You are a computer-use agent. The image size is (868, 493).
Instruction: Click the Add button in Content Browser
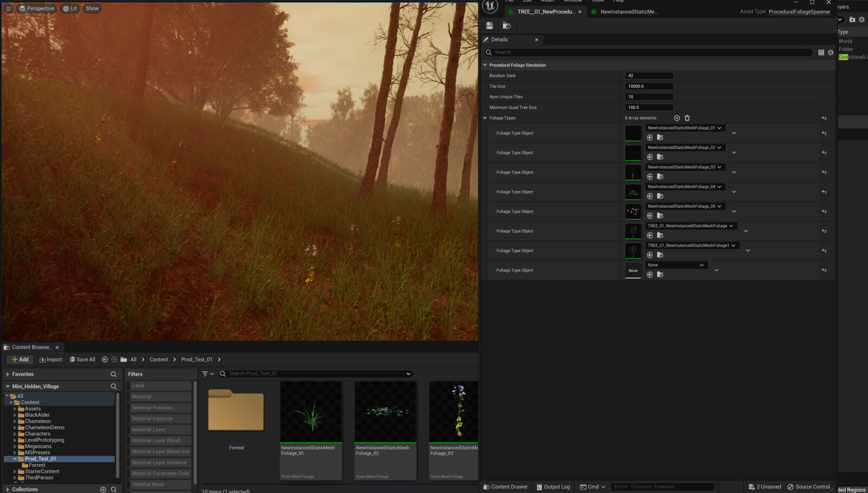point(20,359)
